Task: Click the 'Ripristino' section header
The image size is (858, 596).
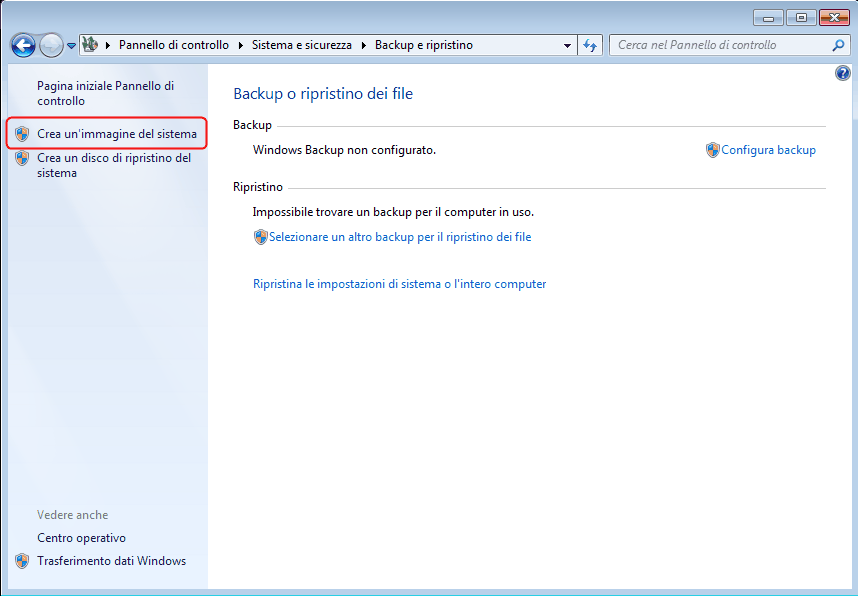Action: point(258,187)
